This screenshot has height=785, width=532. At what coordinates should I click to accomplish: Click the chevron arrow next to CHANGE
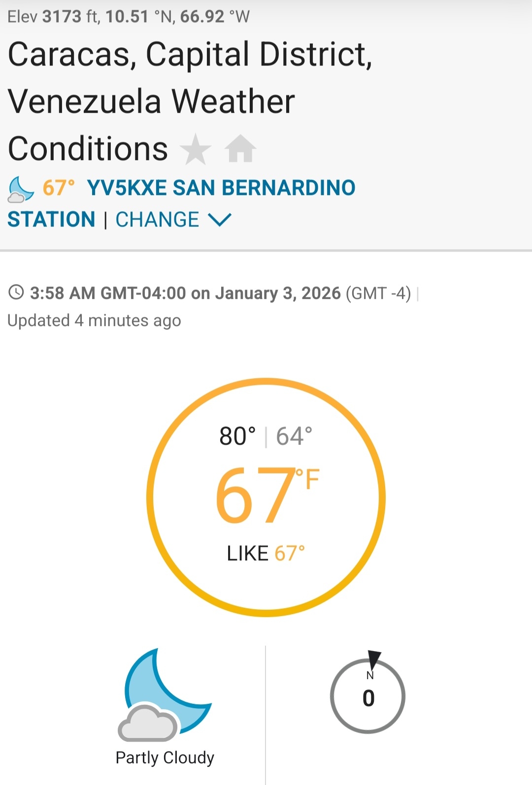(x=220, y=220)
